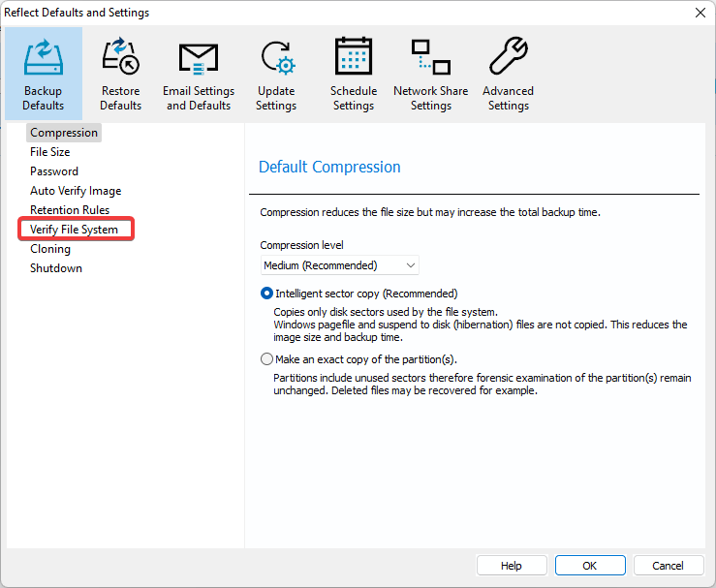
Task: Select File Size in the side list
Action: [x=49, y=152]
